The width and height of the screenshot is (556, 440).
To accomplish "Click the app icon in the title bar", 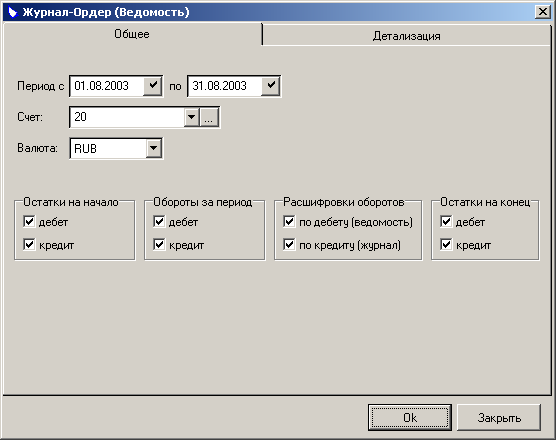I will 13,12.
